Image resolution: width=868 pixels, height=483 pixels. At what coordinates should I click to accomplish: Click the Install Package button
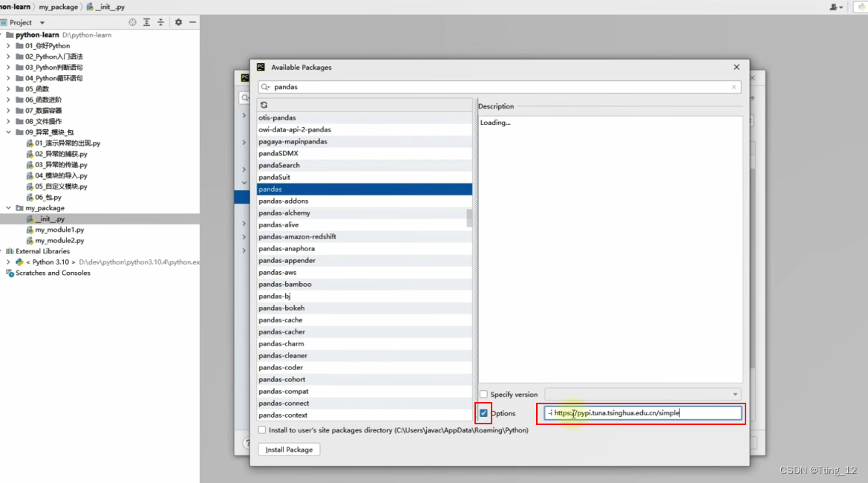(x=289, y=450)
